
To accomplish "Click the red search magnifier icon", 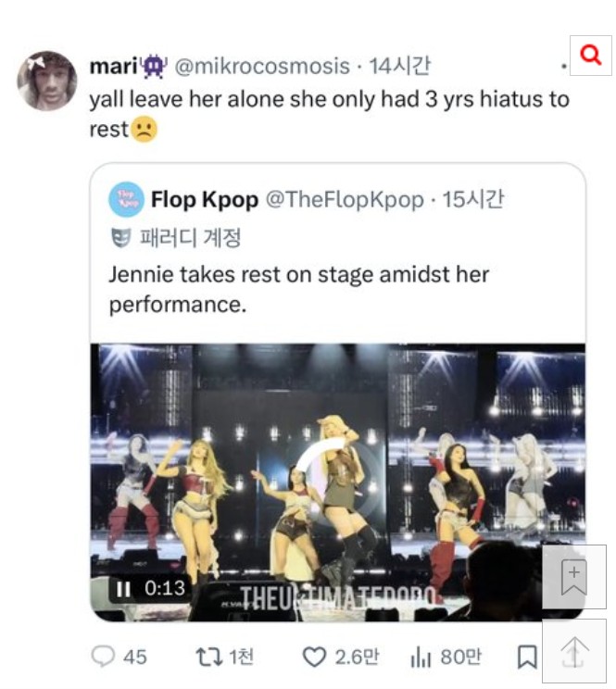I will pyautogui.click(x=590, y=56).
